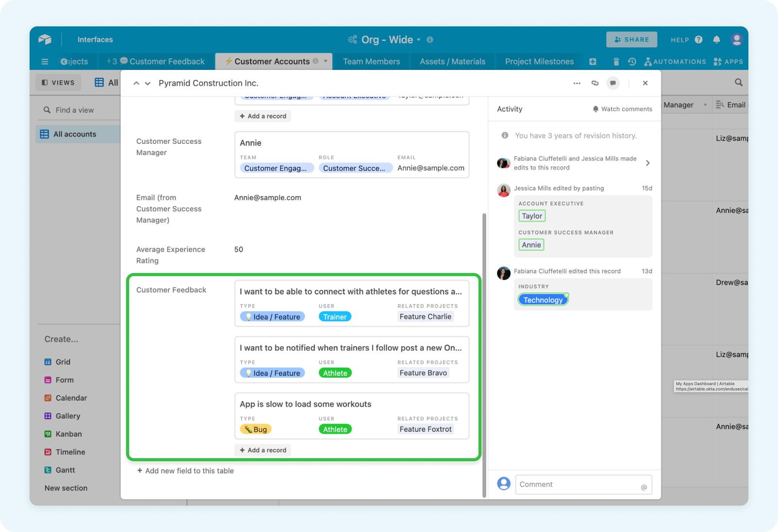This screenshot has height=532, width=778.
Task: Click Find a view search field
Action: [79, 110]
